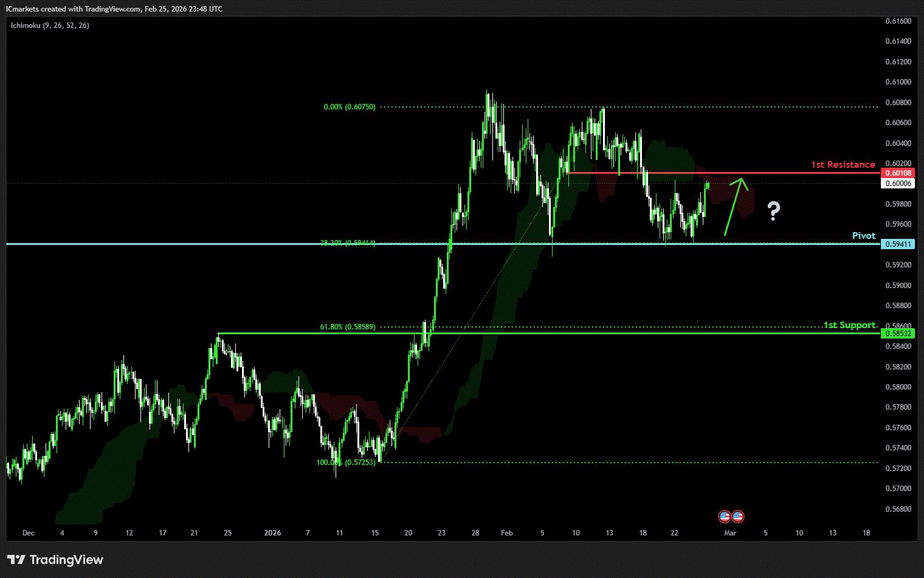Click the 100.0% (0.57253) Fibonacci level label
The image size is (924, 578).
click(x=345, y=463)
